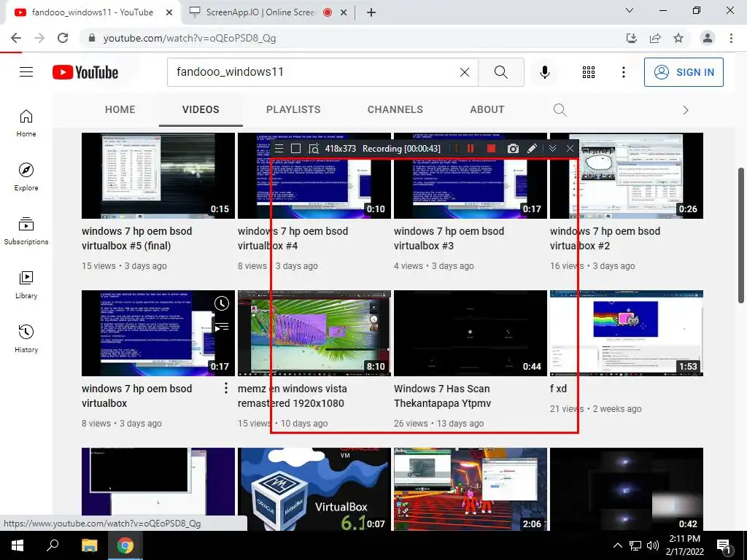Image resolution: width=747 pixels, height=560 pixels.
Task: Click the '26 views • 13 days ago' text
Action: [x=438, y=424]
